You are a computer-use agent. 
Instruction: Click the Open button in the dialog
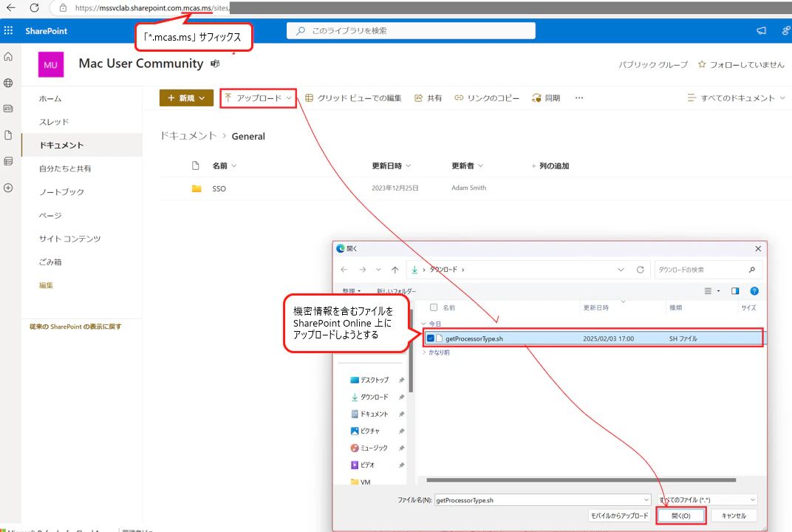[681, 516]
